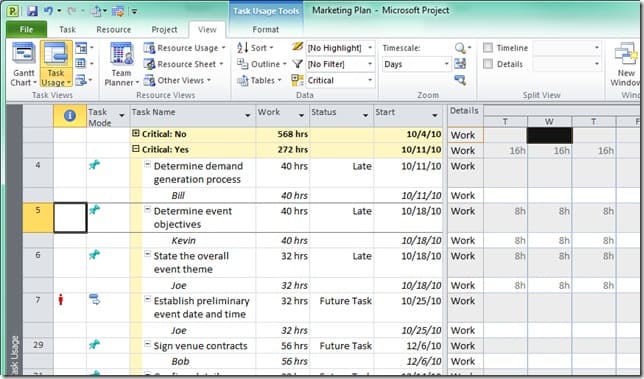Click the Bob assignment row
This screenshot has width=644, height=379.
click(x=233, y=361)
